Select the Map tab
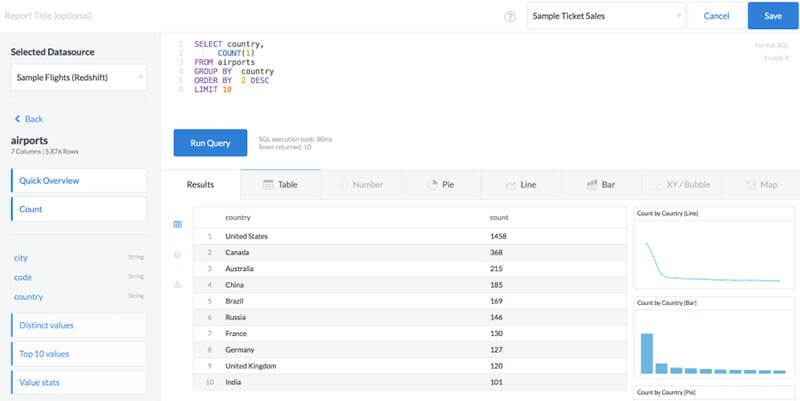 pyautogui.click(x=761, y=185)
